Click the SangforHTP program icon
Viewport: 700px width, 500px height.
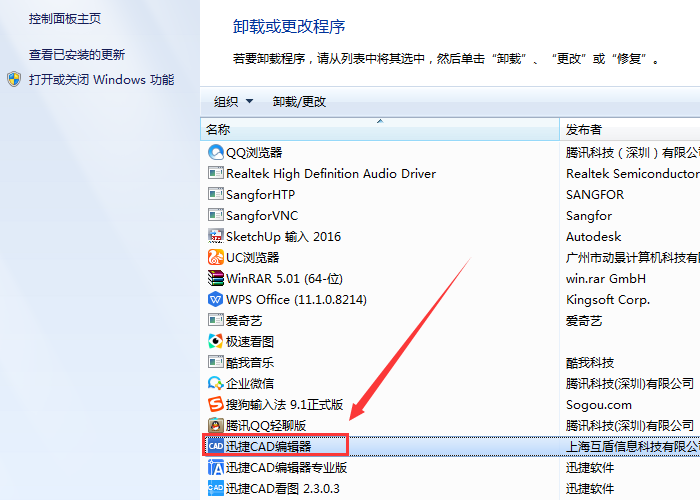coord(216,194)
